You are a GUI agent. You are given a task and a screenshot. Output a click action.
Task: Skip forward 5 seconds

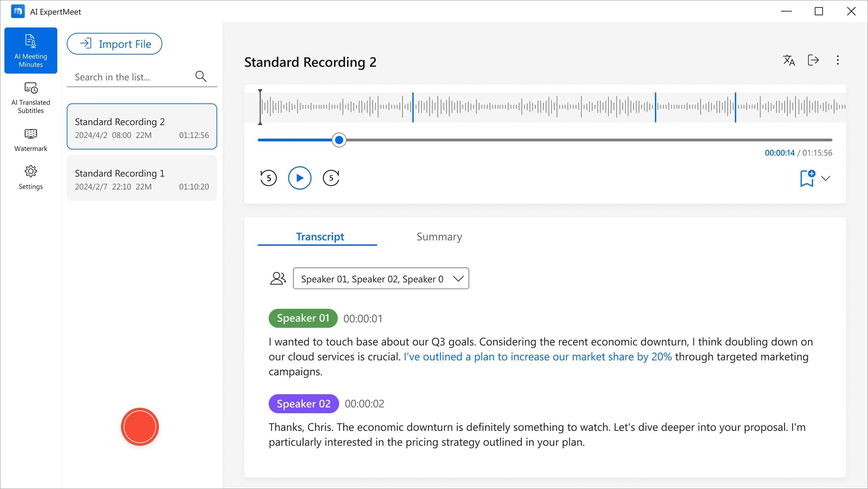click(331, 178)
